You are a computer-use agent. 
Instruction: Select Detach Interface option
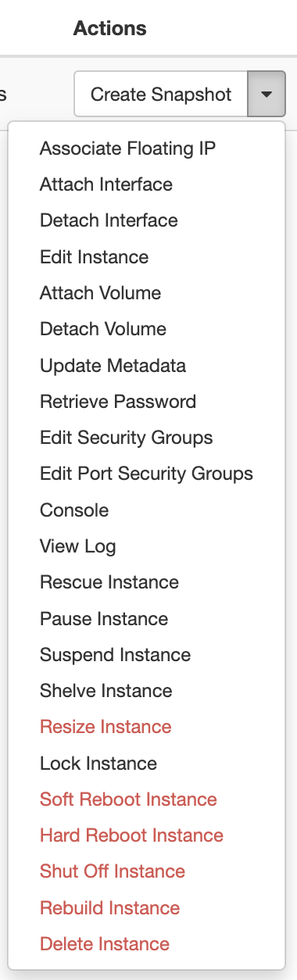[109, 220]
